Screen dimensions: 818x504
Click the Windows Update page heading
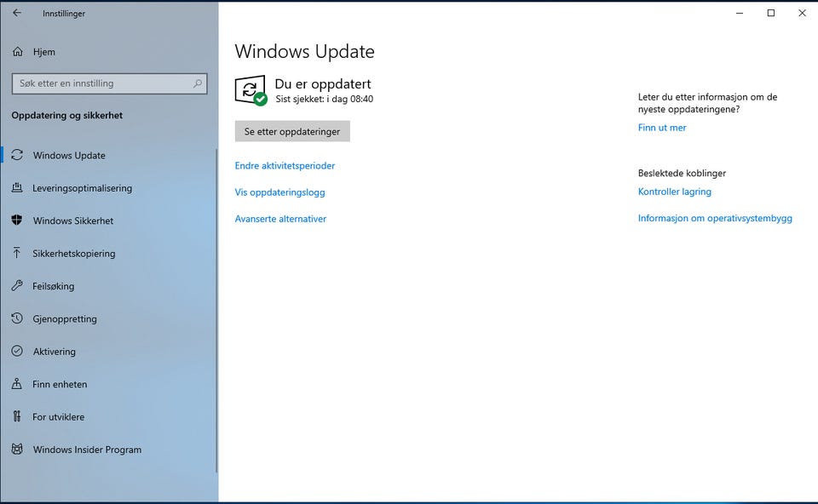coord(305,51)
